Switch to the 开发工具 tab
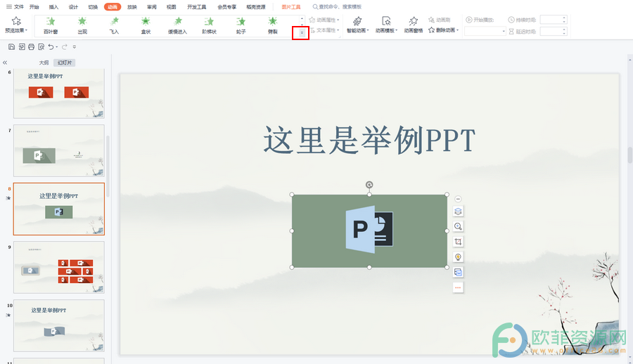The height and width of the screenshot is (364, 633). click(197, 7)
